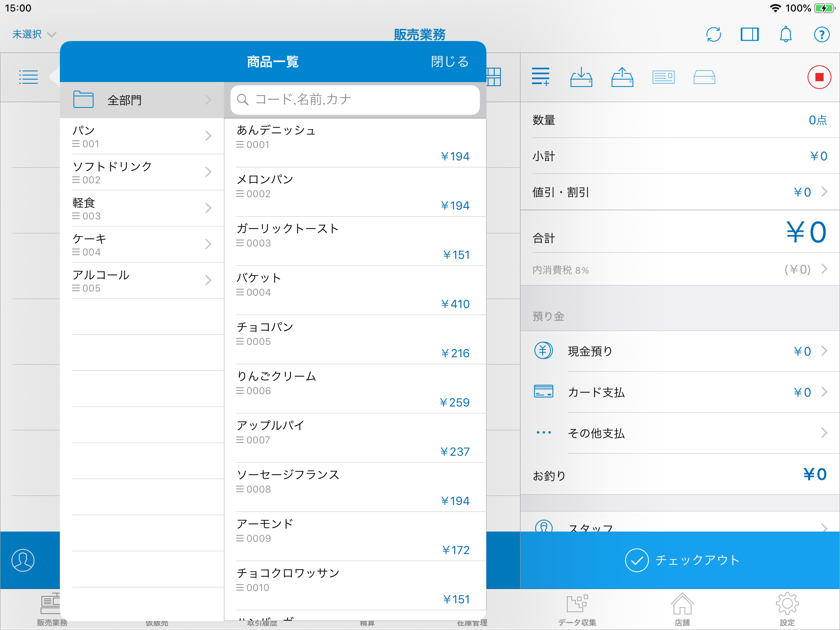Select the アルコール category name

pos(101,275)
